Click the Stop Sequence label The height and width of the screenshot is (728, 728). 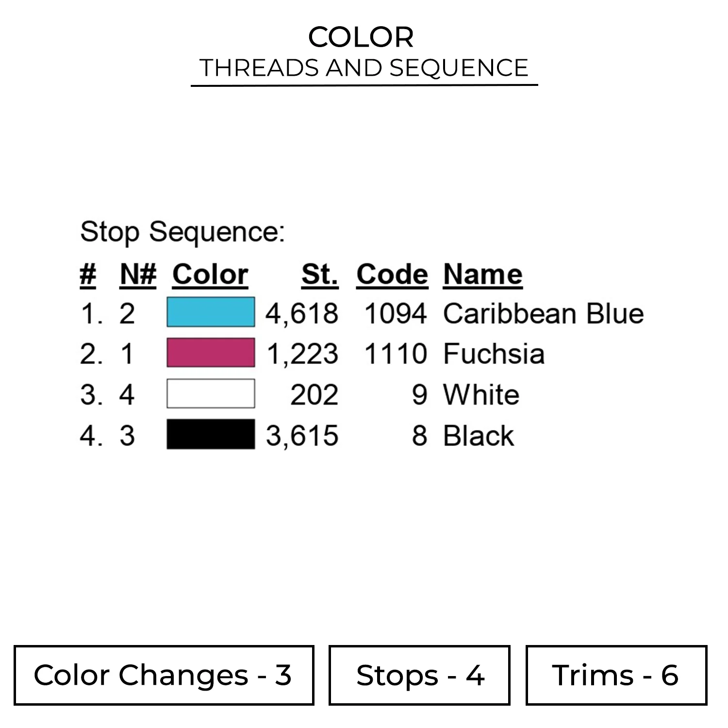182,232
